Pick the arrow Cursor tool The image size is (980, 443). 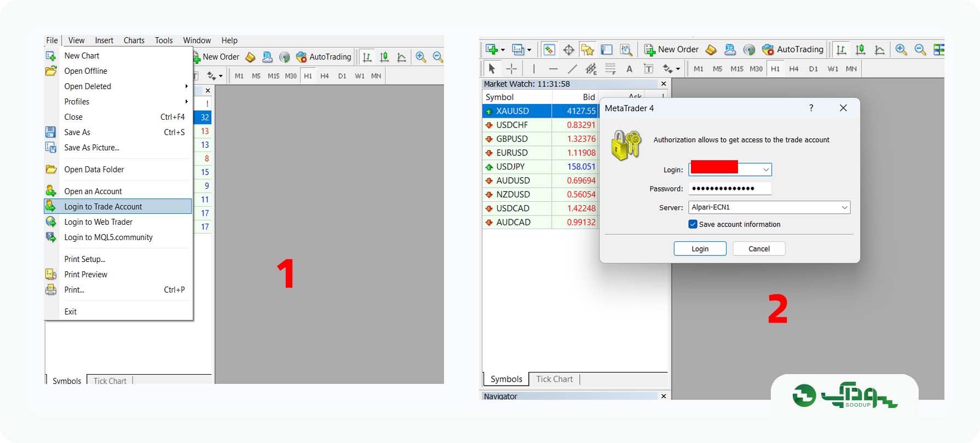tap(492, 69)
